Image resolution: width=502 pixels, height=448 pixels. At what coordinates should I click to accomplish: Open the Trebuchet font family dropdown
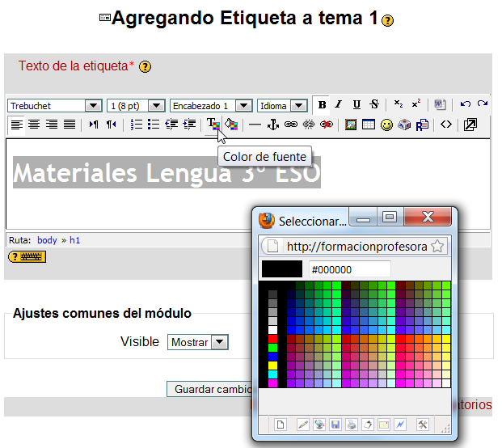pyautogui.click(x=54, y=105)
